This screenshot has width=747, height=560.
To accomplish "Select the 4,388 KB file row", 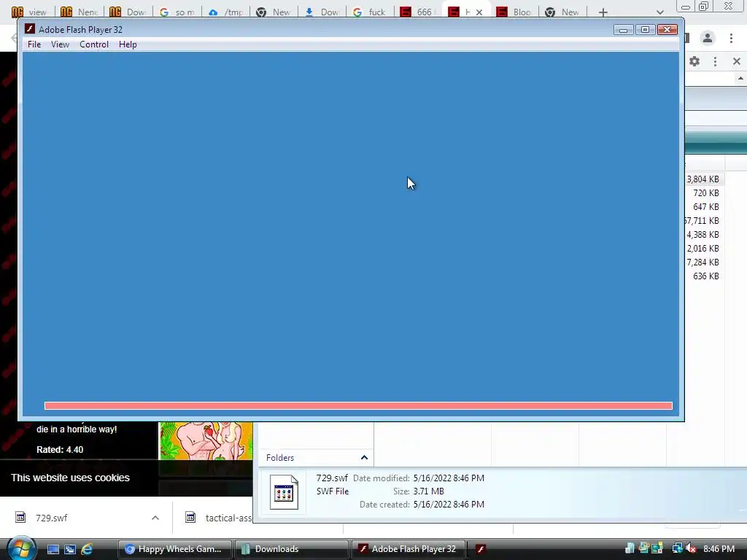I will point(704,234).
